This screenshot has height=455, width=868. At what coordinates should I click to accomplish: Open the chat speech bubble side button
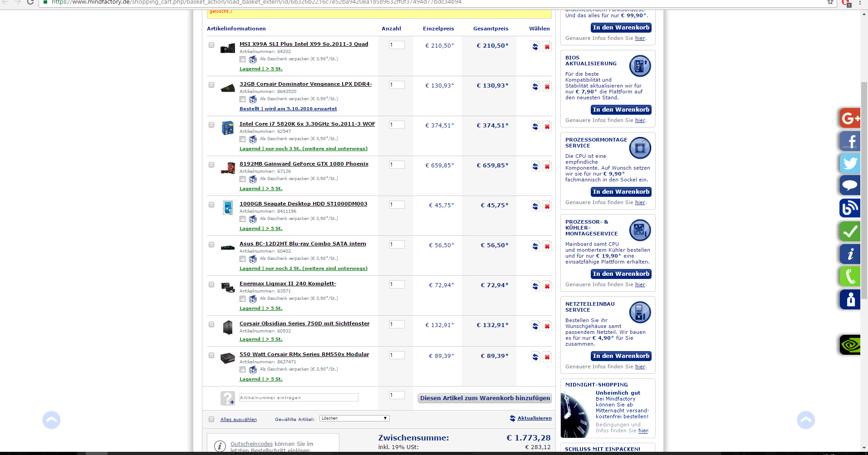pos(850,186)
